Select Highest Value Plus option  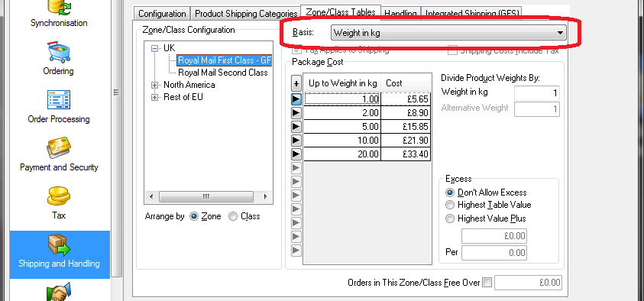click(450, 218)
